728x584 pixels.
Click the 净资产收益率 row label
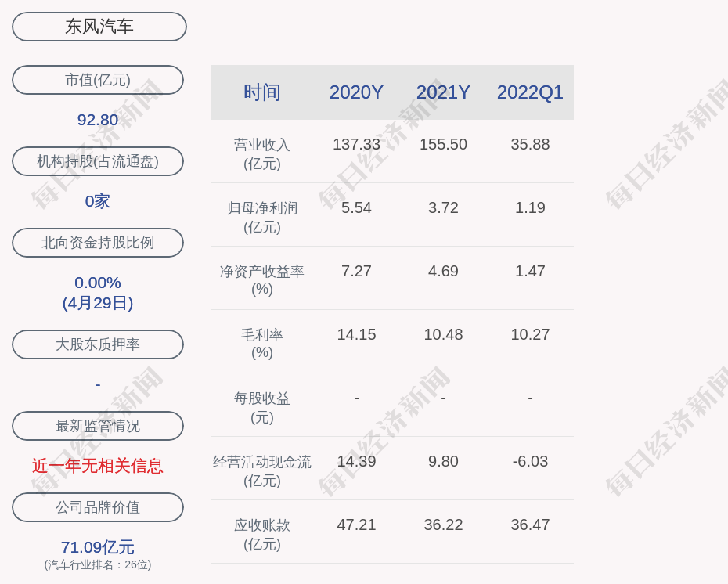(x=262, y=280)
